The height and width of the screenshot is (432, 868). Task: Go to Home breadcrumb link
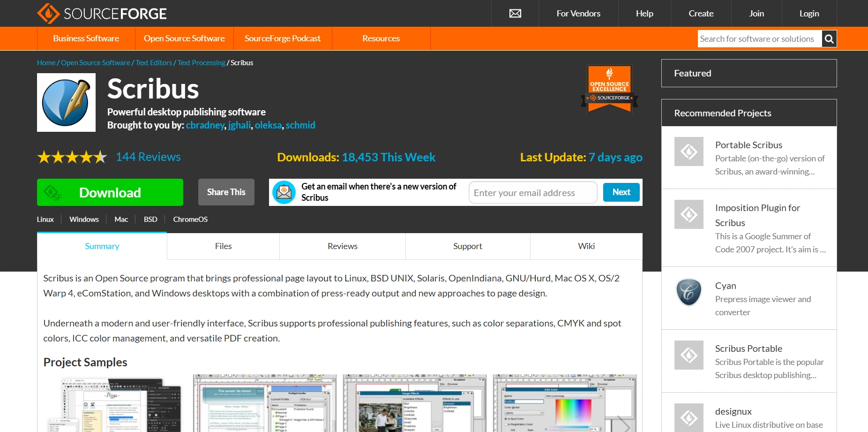[x=46, y=63]
